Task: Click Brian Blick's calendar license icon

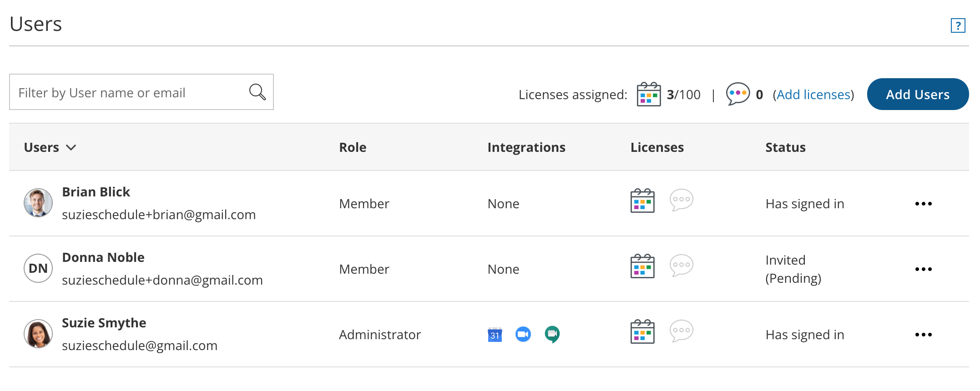Action: tap(642, 201)
